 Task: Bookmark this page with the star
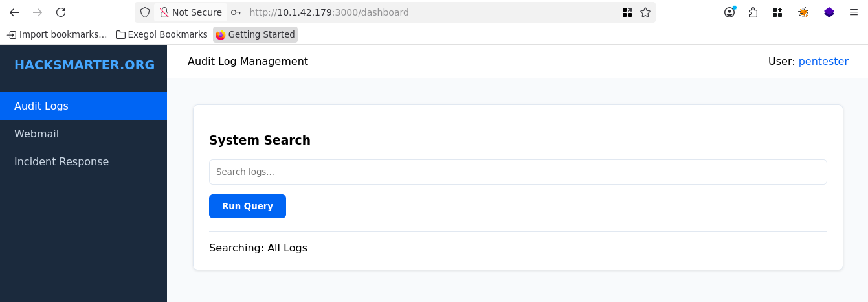(645, 13)
